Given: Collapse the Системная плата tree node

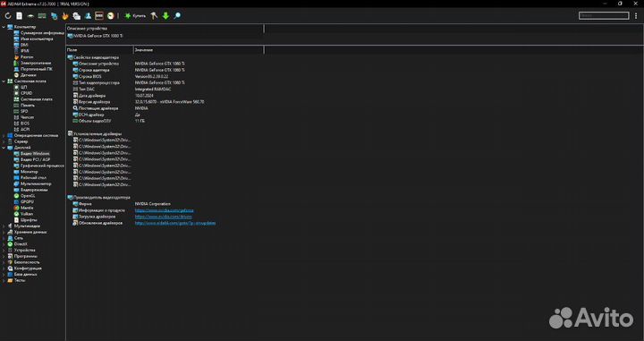Looking at the screenshot, I should click(x=4, y=81).
